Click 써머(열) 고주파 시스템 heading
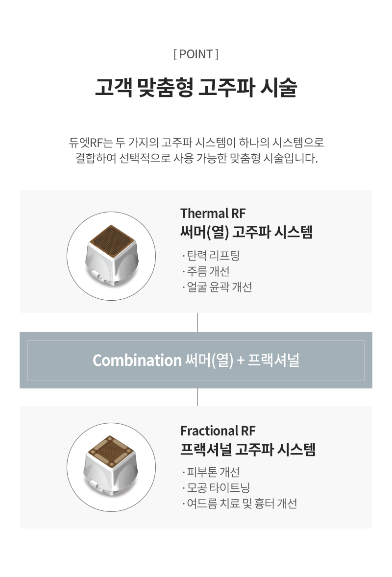This screenshot has width=392, height=577. pos(246,232)
